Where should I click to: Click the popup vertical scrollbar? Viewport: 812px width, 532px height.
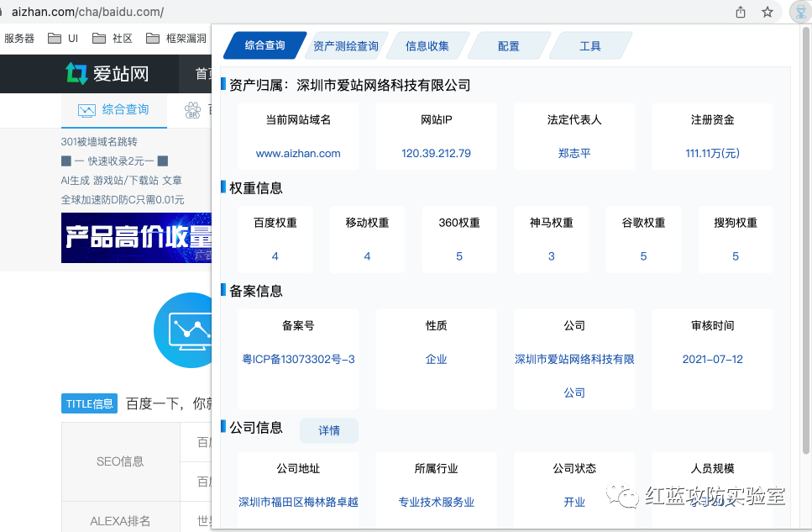pyautogui.click(x=806, y=240)
